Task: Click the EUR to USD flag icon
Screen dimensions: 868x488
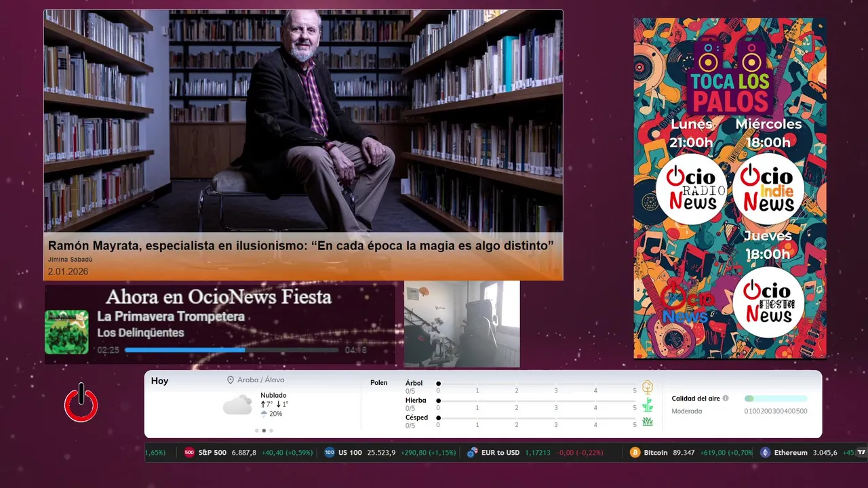Action: coord(472,452)
